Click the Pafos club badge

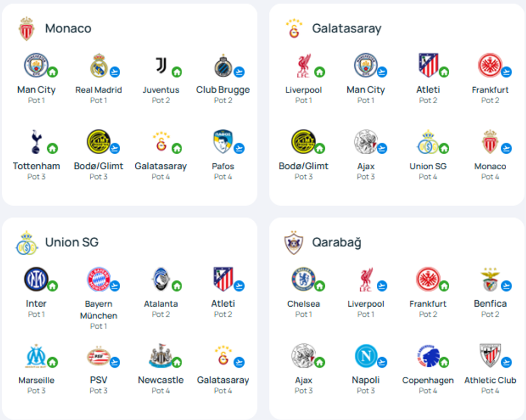222,142
